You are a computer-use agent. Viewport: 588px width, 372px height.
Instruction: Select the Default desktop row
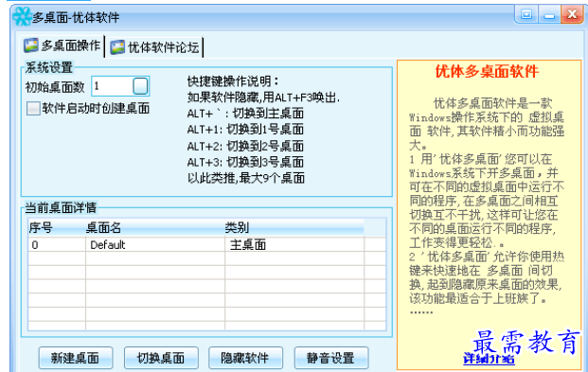[x=207, y=245]
